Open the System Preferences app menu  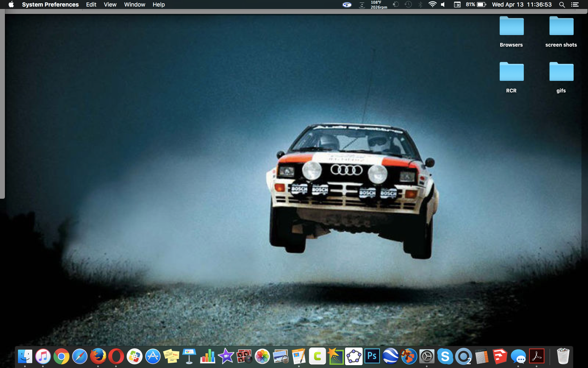tap(50, 4)
